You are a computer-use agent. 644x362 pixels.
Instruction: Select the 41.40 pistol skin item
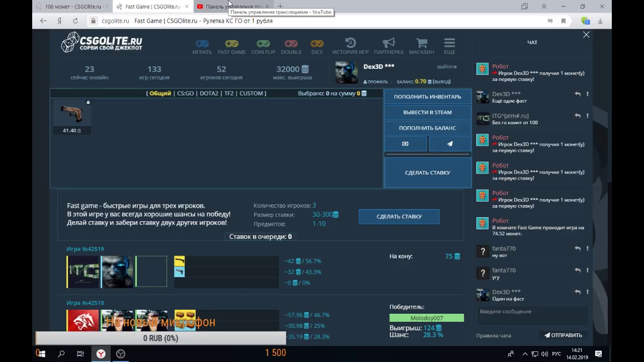tap(72, 117)
